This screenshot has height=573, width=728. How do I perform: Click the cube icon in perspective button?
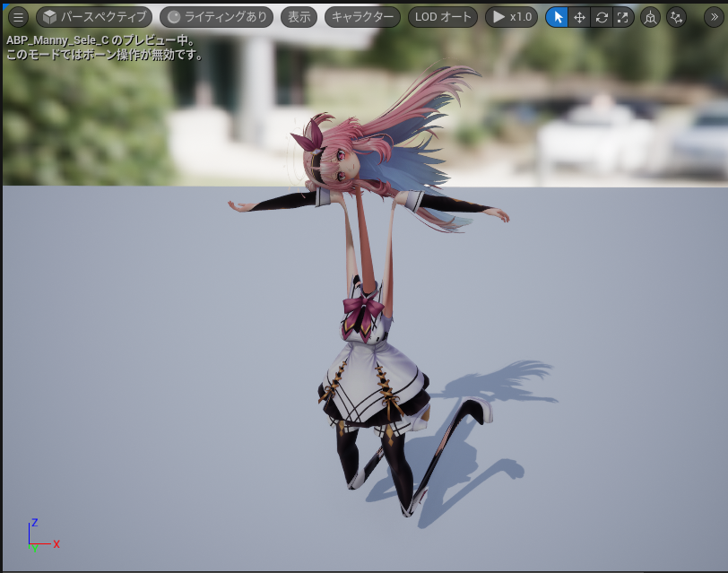49,17
